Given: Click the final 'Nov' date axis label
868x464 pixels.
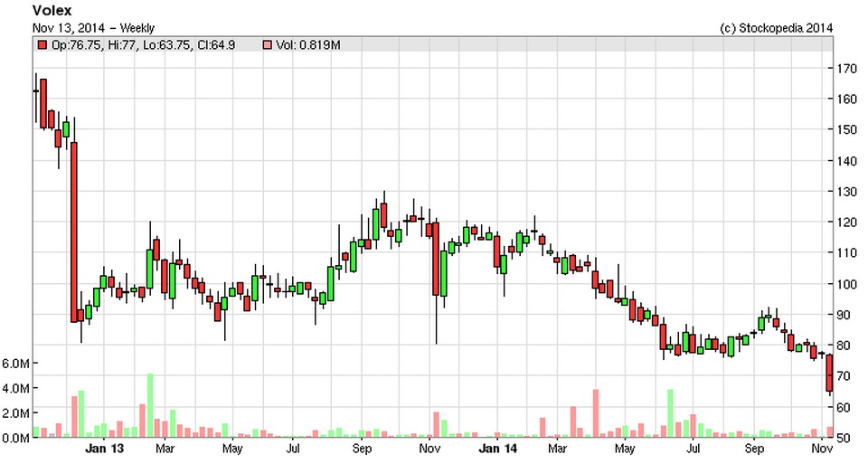Looking at the screenshot, I should click(x=822, y=449).
